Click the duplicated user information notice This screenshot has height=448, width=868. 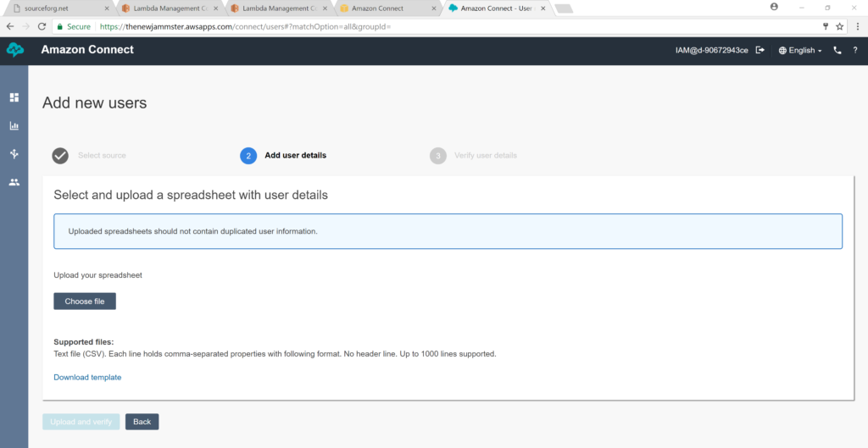click(x=448, y=231)
